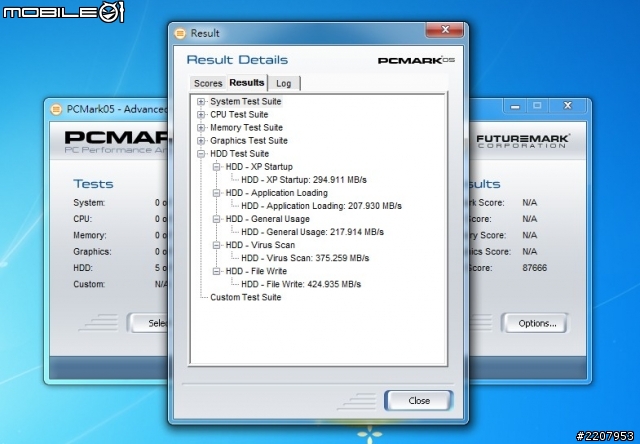Select the CPU Test Suite label
Viewport: 640px width, 444px height.
[239, 115]
